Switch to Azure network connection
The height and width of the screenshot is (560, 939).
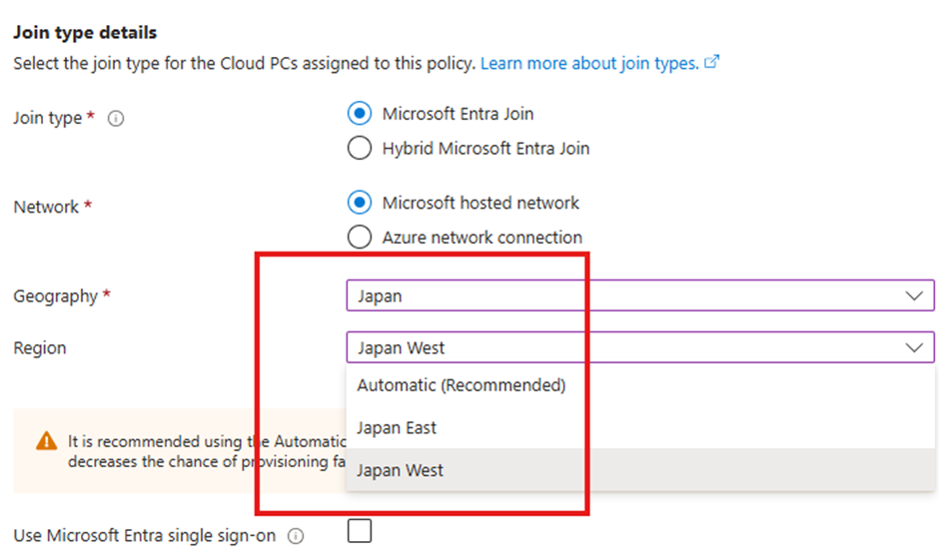click(x=360, y=238)
